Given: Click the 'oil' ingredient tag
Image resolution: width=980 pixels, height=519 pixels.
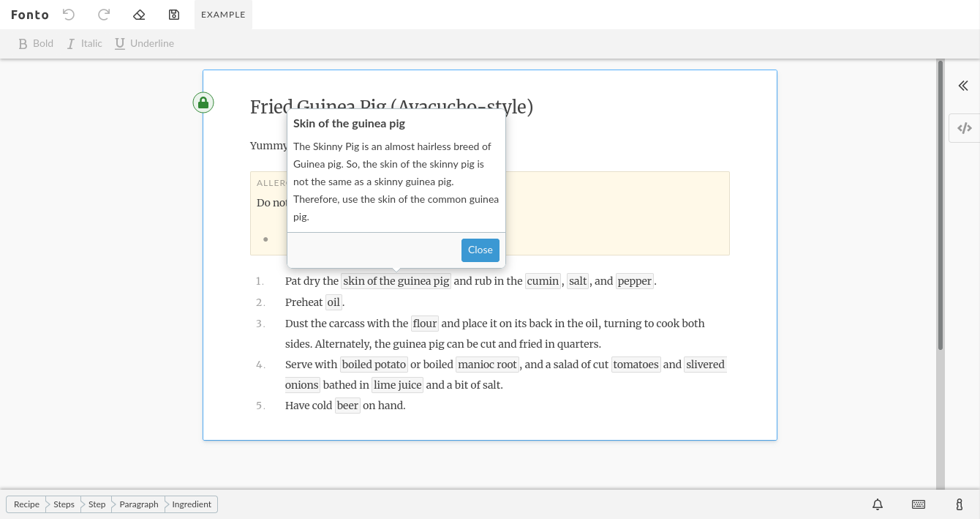Looking at the screenshot, I should click(333, 302).
